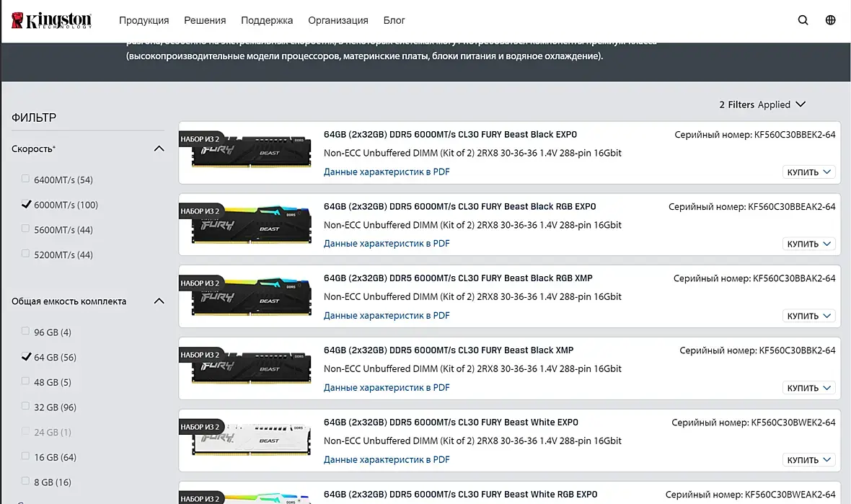Open the FURY Beast White EXPO title
The height and width of the screenshot is (504, 851).
451,422
